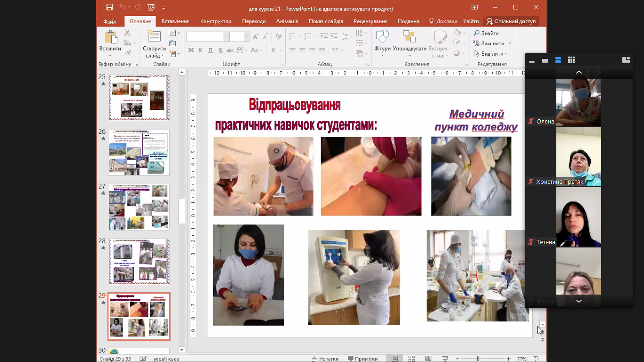Switch to the Вставлення ribbon tab
This screenshot has height=362, width=644.
point(175,21)
